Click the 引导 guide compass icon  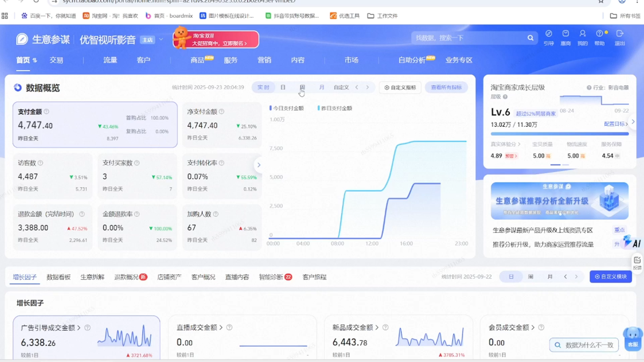click(x=548, y=34)
